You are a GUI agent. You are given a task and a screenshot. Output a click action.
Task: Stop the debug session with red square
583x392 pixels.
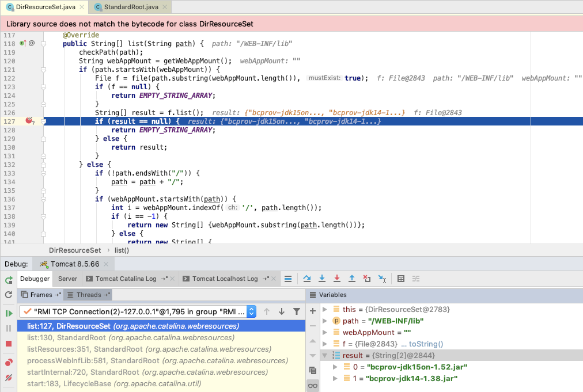tap(9, 344)
